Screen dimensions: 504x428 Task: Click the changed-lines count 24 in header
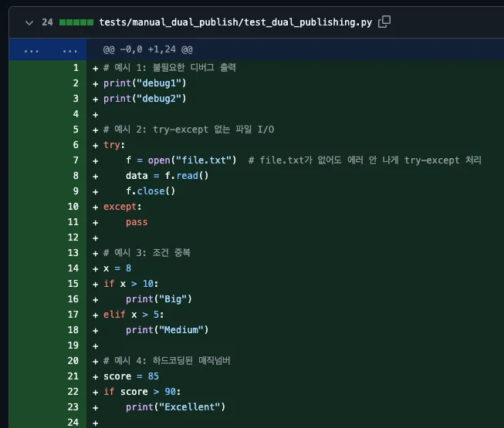pyautogui.click(x=47, y=22)
